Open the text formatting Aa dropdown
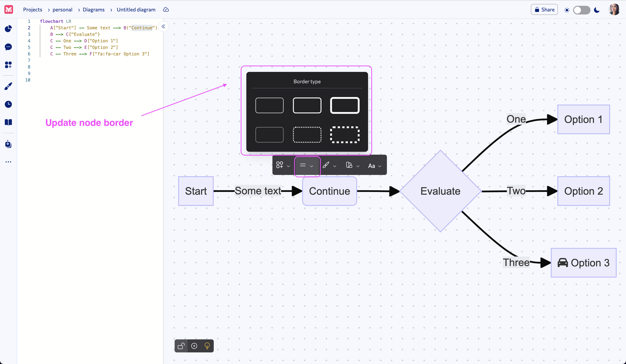Viewport: 626px width, 364px height. click(374, 166)
